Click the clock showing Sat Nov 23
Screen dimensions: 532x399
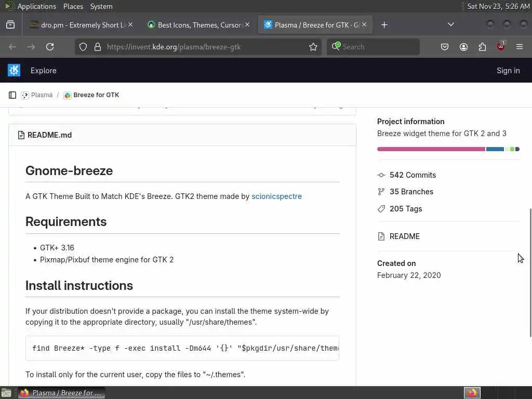click(x=498, y=6)
